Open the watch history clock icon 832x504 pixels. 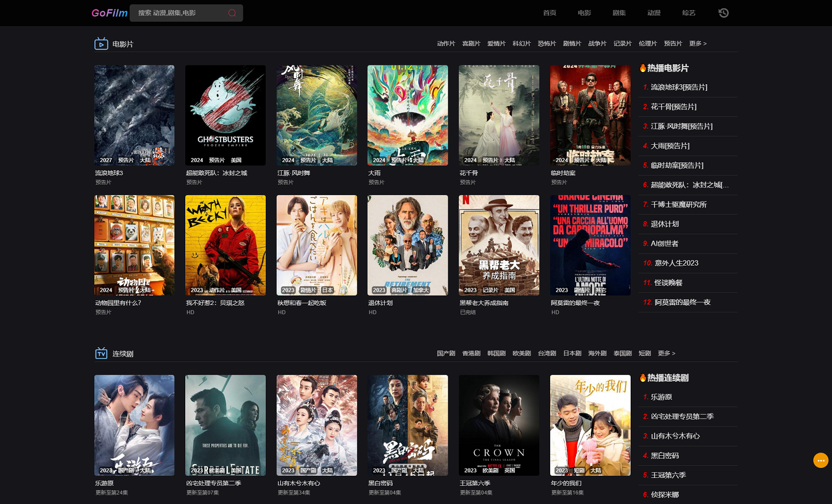[723, 13]
